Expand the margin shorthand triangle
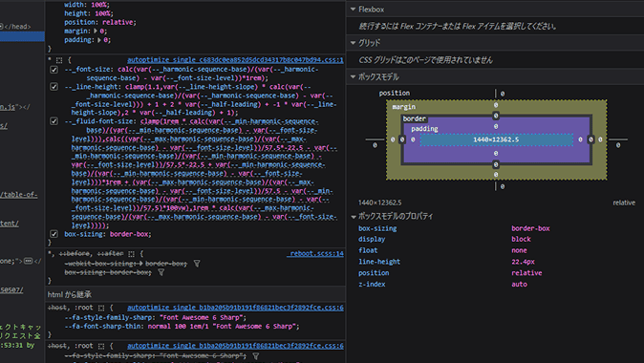644x363 pixels. pos(96,32)
